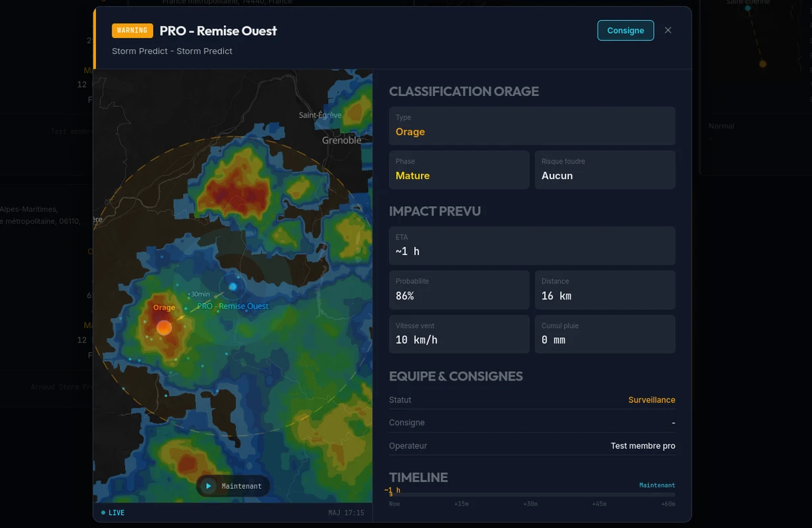Screen dimensions: 812x528
Task: Click the Consigne button in the dialog header
Action: 625,30
